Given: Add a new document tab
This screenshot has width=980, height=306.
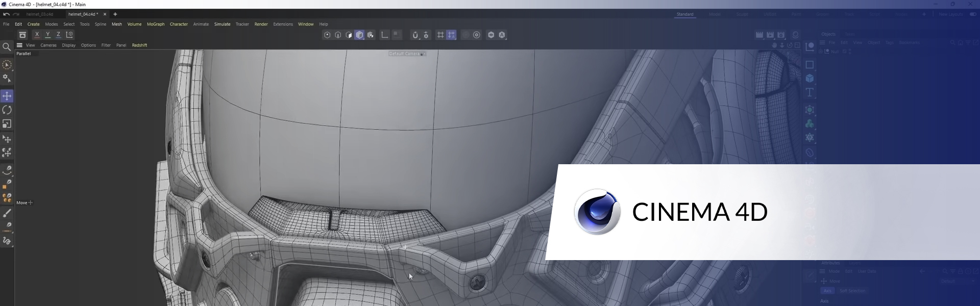Looking at the screenshot, I should coord(115,14).
